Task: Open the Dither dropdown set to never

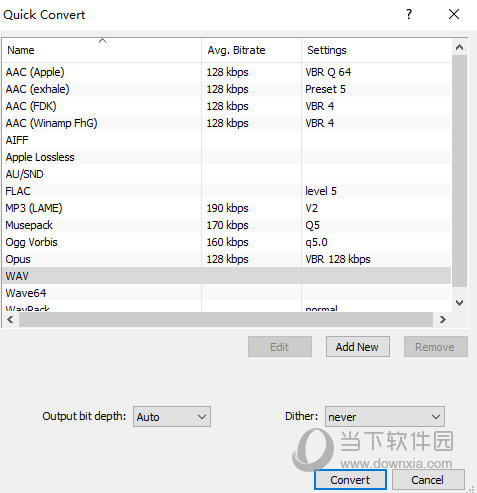Action: tap(385, 417)
